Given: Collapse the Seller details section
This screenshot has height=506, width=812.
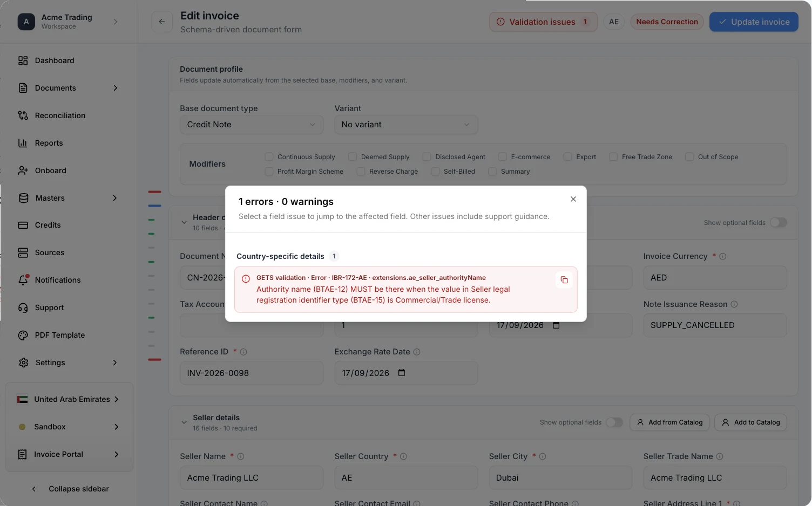Looking at the screenshot, I should point(184,422).
